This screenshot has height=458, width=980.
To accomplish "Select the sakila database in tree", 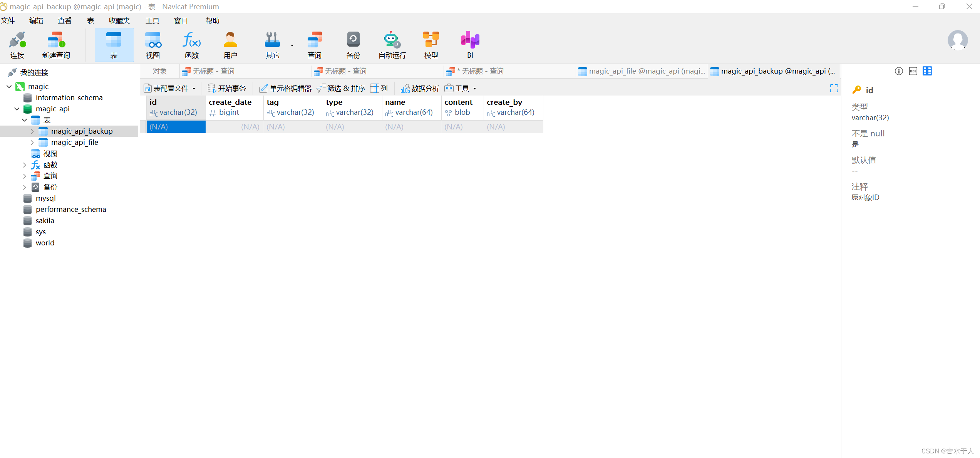I will [x=45, y=221].
